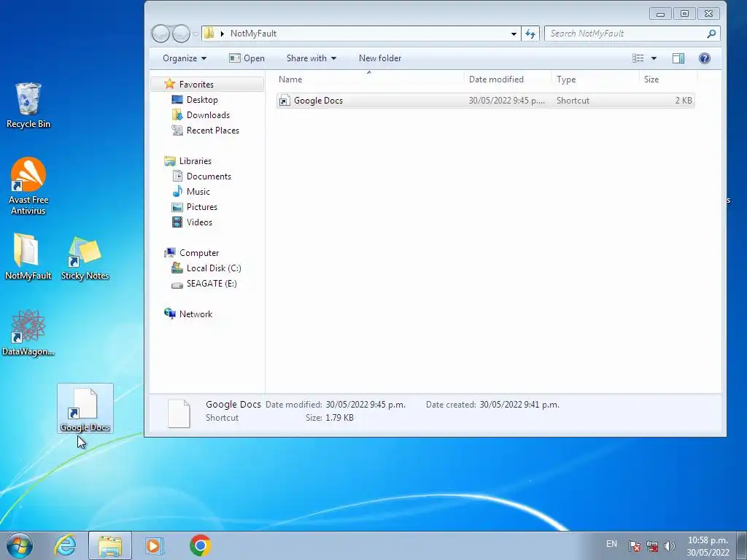Click the New folder button
This screenshot has width=747, height=560.
coord(379,58)
